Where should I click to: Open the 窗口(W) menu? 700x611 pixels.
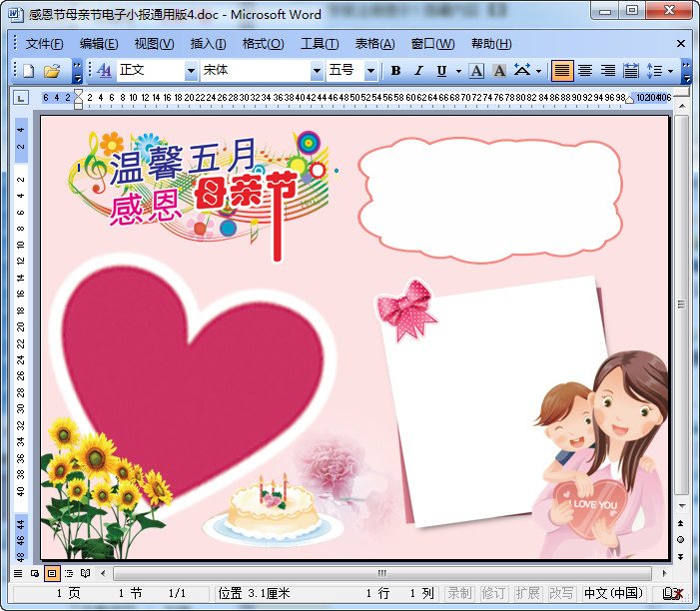pos(432,44)
